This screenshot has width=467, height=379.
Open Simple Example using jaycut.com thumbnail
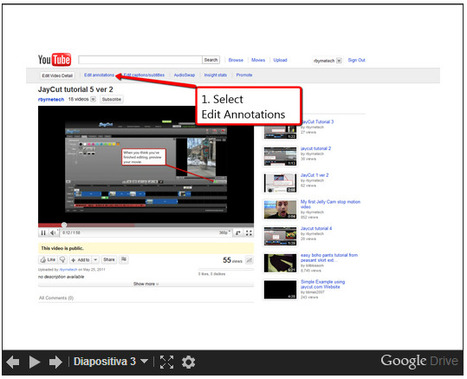[280, 290]
